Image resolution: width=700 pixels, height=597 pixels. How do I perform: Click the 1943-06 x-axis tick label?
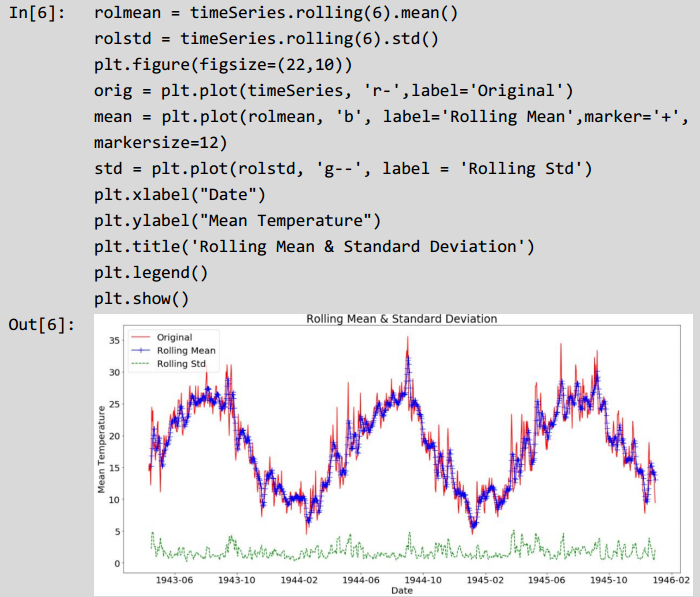(x=174, y=580)
